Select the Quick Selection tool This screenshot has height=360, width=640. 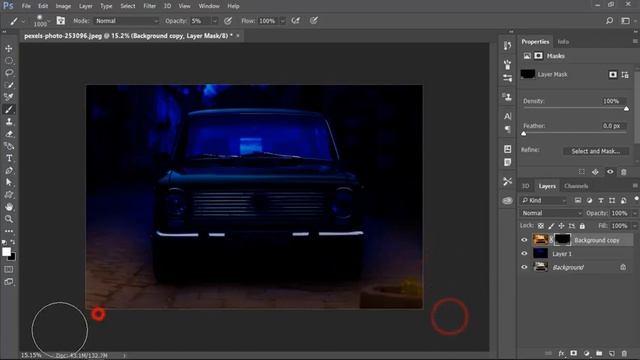pos(9,85)
